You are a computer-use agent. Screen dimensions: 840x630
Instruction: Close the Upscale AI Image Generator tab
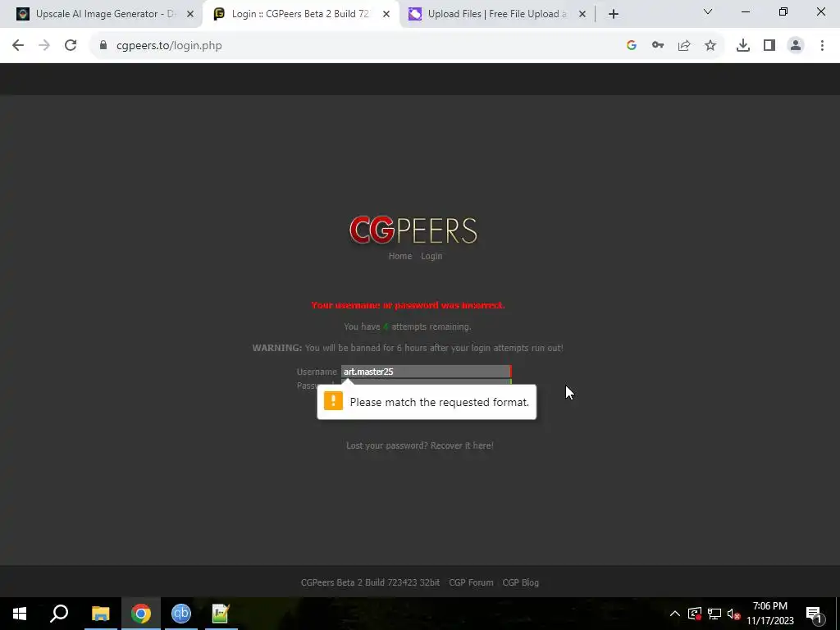[x=190, y=14]
